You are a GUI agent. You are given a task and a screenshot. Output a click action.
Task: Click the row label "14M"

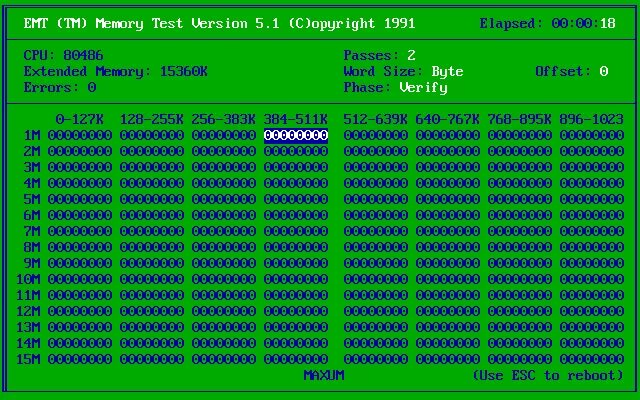(x=28, y=343)
